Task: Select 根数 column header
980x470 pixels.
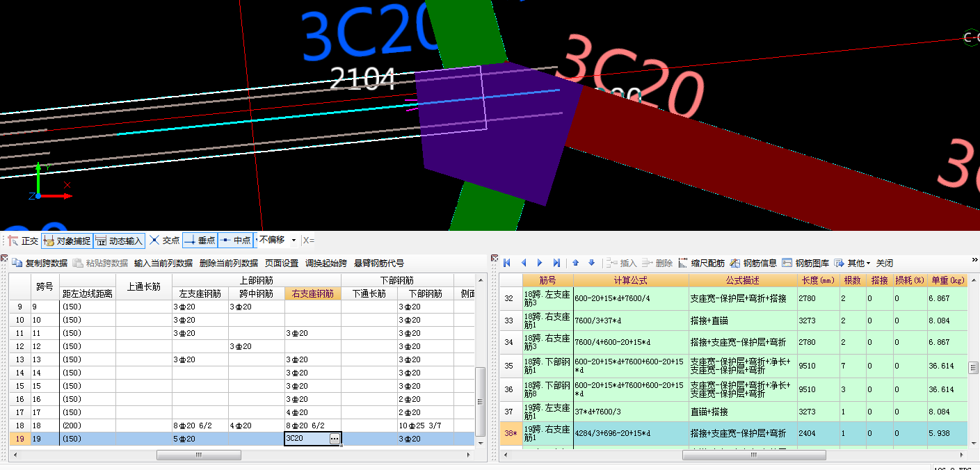Action: click(852, 280)
